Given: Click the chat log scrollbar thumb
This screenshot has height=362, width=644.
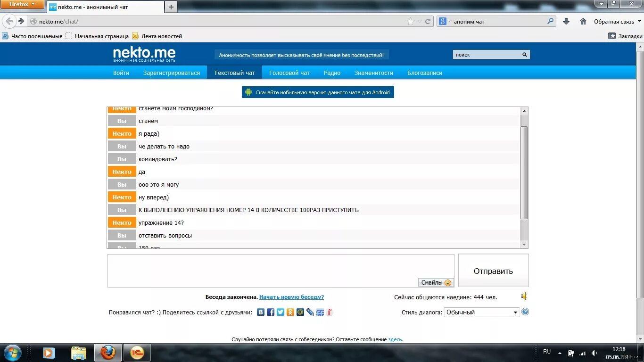Looking at the screenshot, I should (x=524, y=172).
